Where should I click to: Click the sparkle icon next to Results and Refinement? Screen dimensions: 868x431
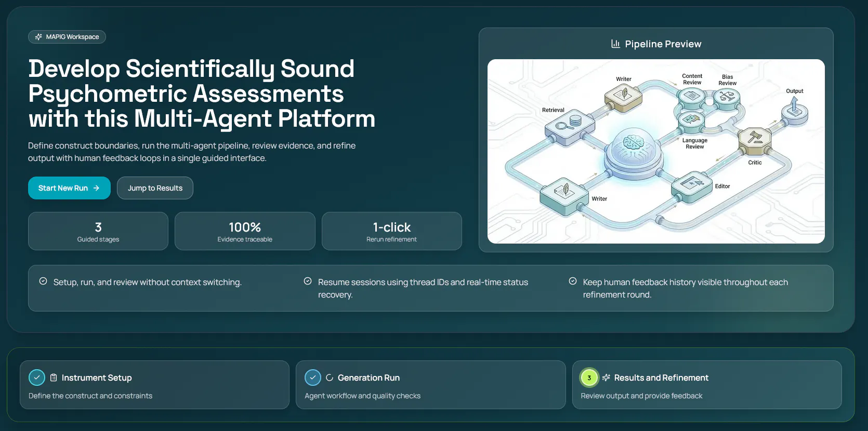coord(606,378)
